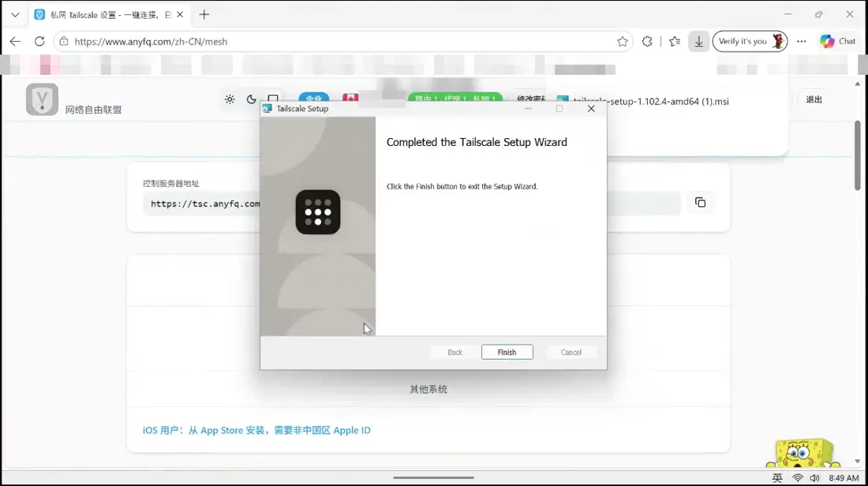Copy the control server address
This screenshot has width=868, height=486.
pos(700,203)
